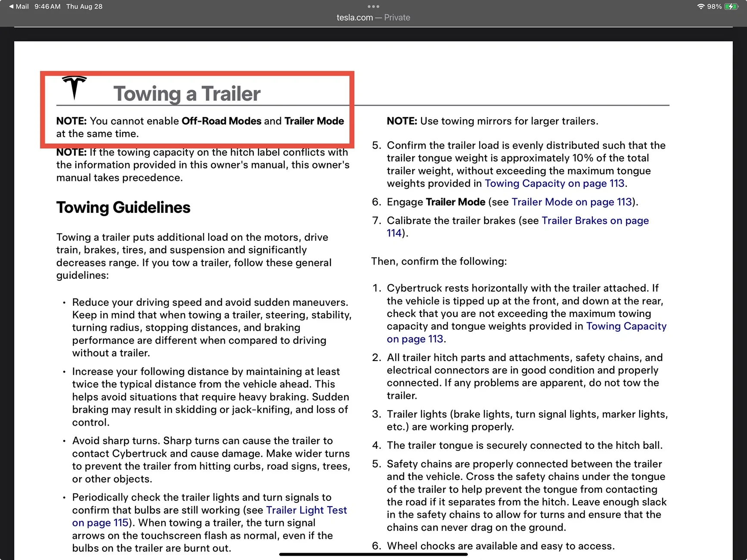Viewport: 747px width, 560px height.
Task: Follow the Trailer Brakes on page 114 link
Action: 518,227
